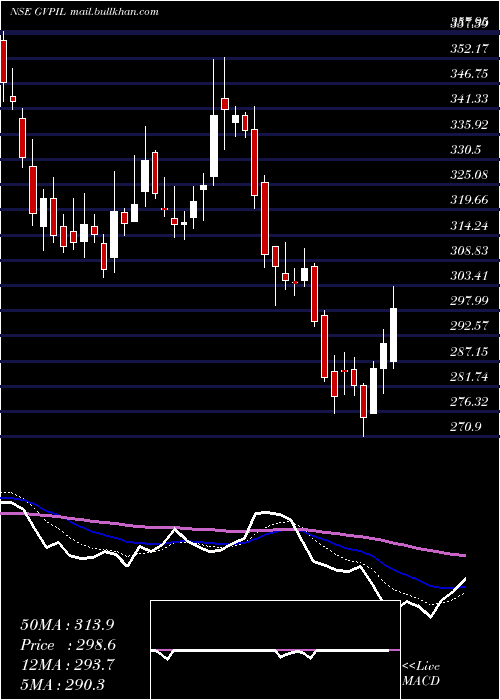Select the 325.08 price axis label
This screenshot has height=700, width=500.
click(469, 175)
